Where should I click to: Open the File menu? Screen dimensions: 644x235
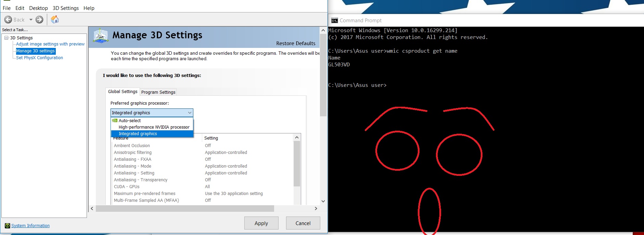click(x=7, y=8)
